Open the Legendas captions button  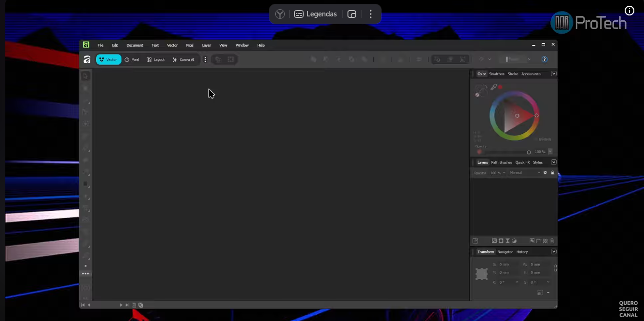pos(315,14)
